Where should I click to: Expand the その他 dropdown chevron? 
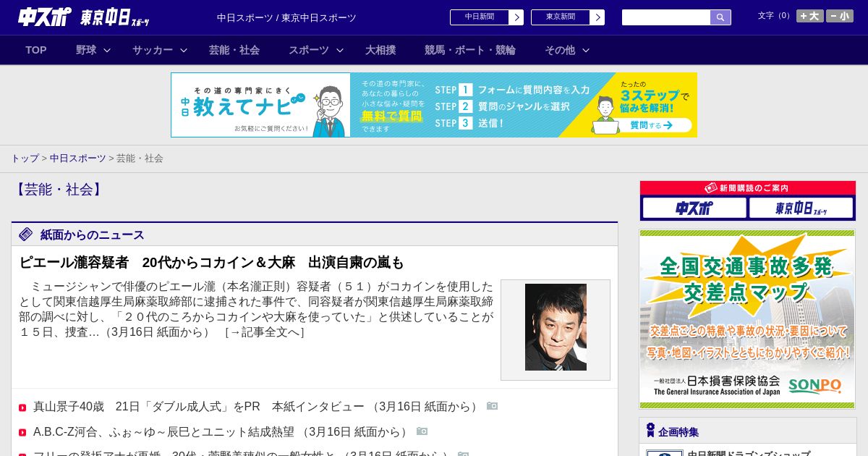(586, 50)
